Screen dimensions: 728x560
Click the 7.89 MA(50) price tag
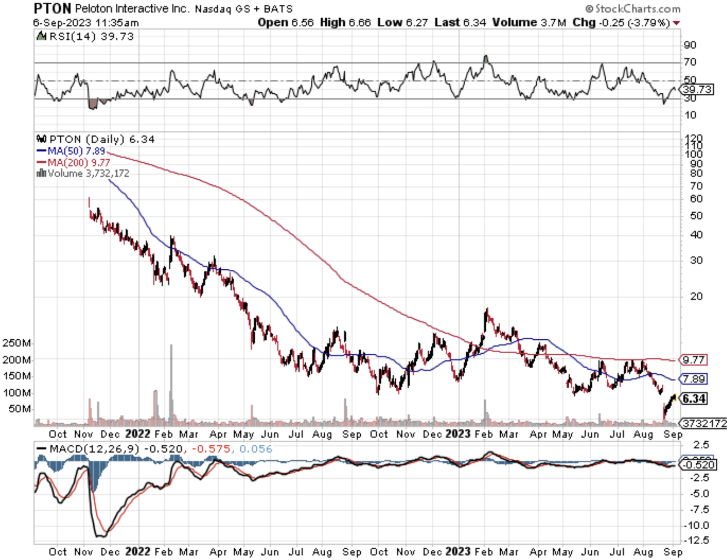693,379
